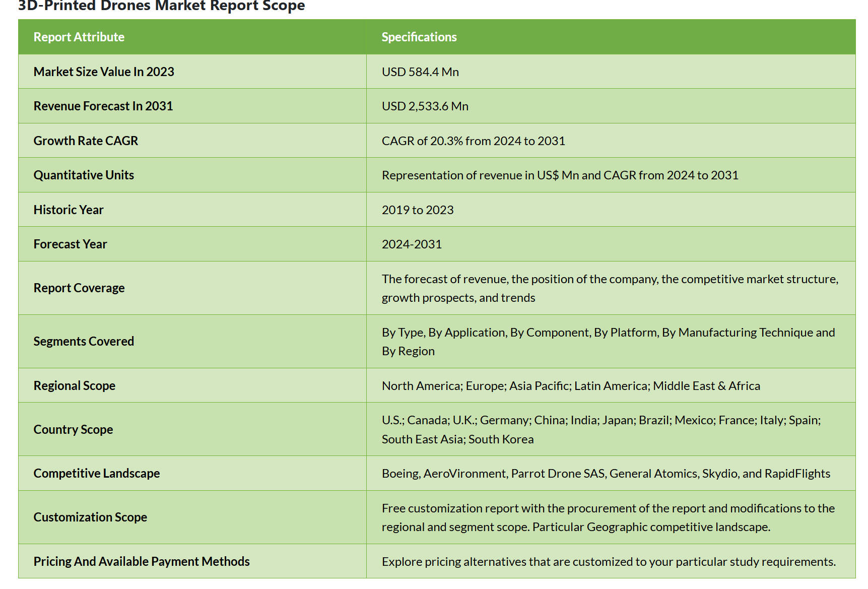
Task: Select the '2024-2031' forecast year value
Action: pos(411,244)
